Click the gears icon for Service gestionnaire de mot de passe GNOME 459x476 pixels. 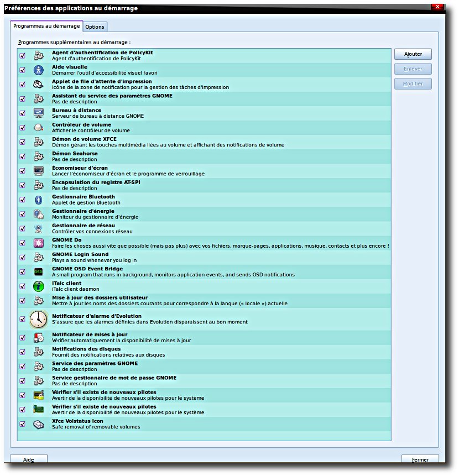click(39, 381)
